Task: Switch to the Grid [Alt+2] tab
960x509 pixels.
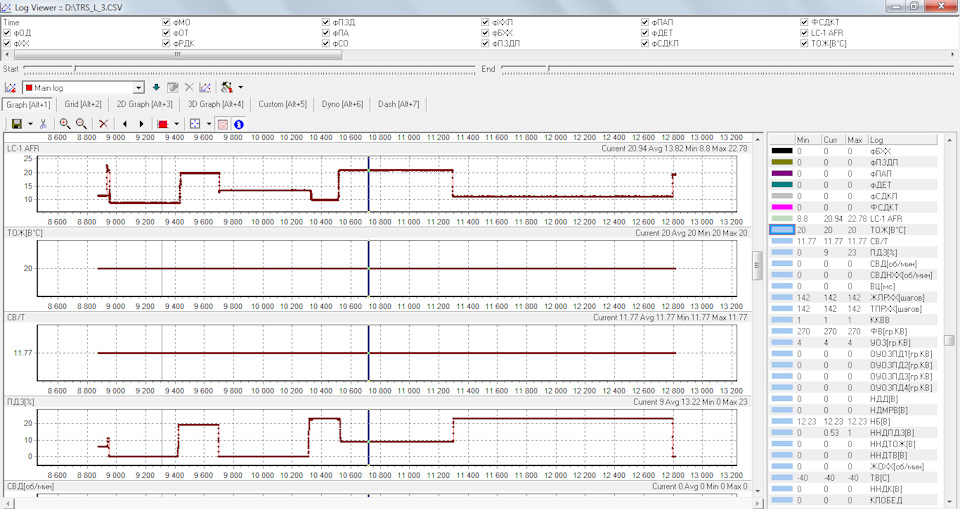Action: point(83,104)
